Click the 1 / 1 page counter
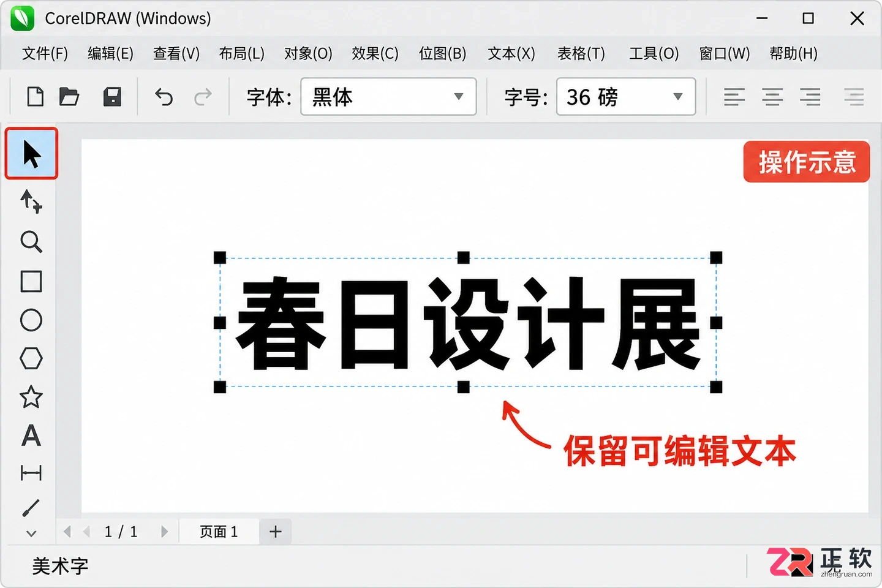Screen dimensions: 882x588 [x=121, y=532]
